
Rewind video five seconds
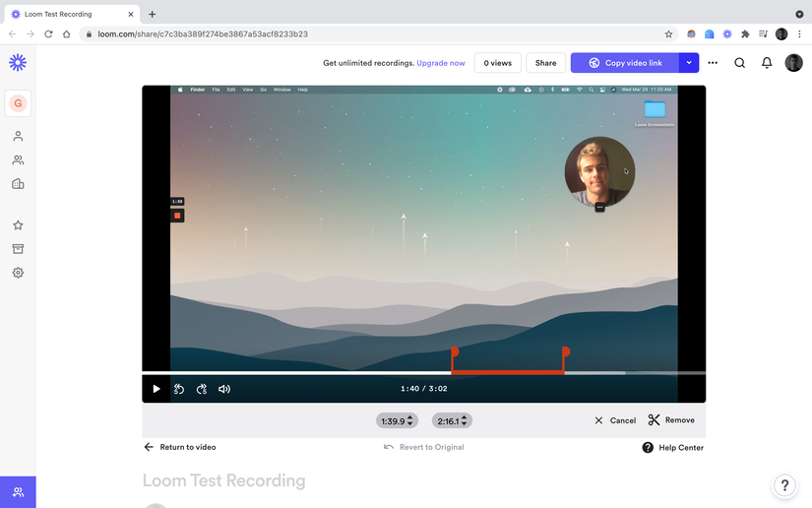pyautogui.click(x=179, y=389)
